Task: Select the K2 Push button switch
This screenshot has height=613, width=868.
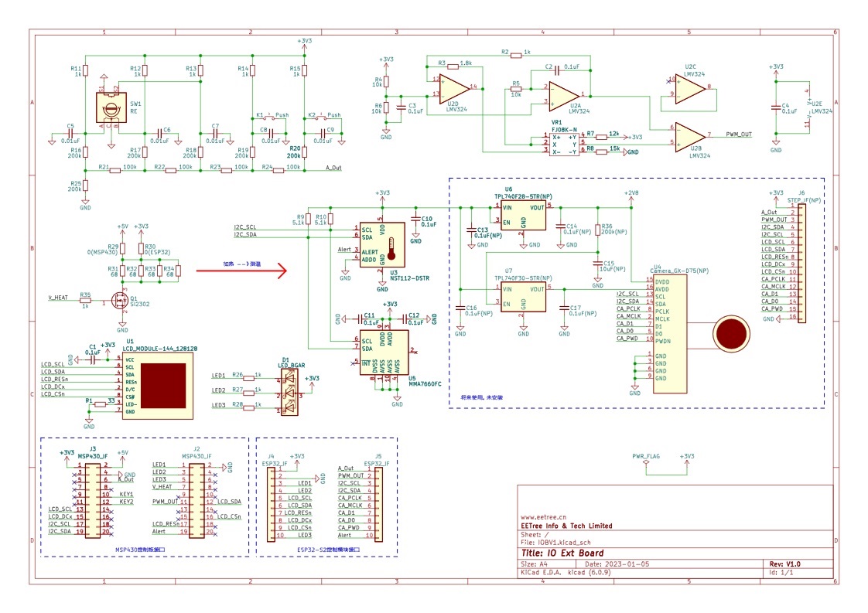Action: (322, 117)
